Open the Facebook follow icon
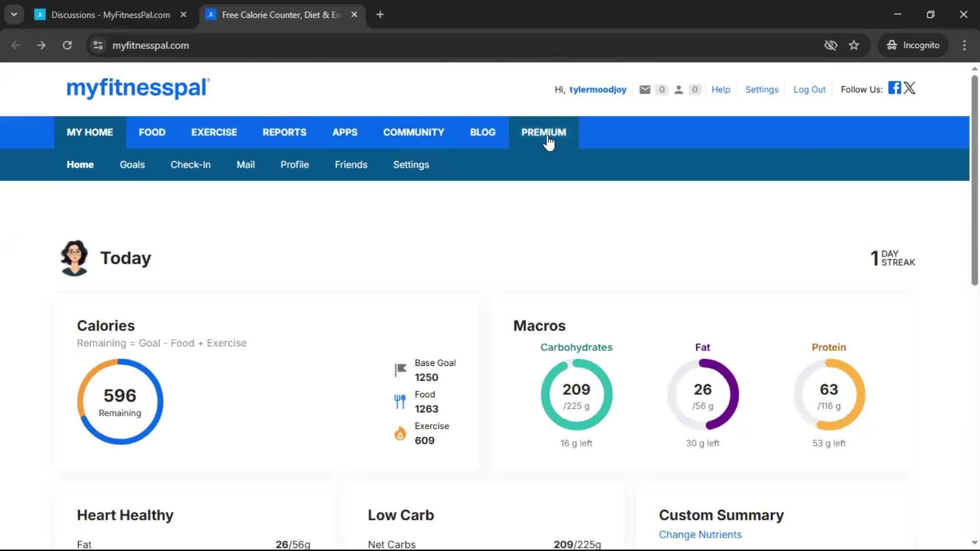 click(x=894, y=88)
